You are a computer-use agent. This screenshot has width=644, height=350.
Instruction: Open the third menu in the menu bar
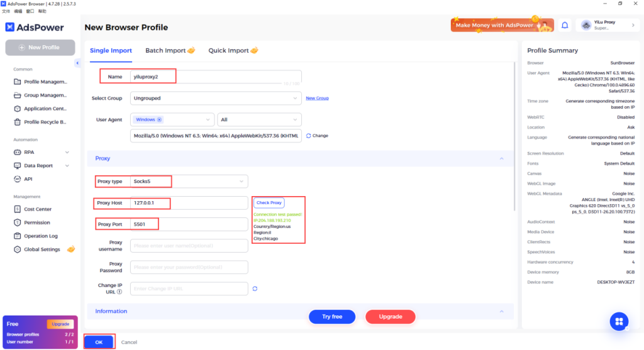[x=30, y=11]
